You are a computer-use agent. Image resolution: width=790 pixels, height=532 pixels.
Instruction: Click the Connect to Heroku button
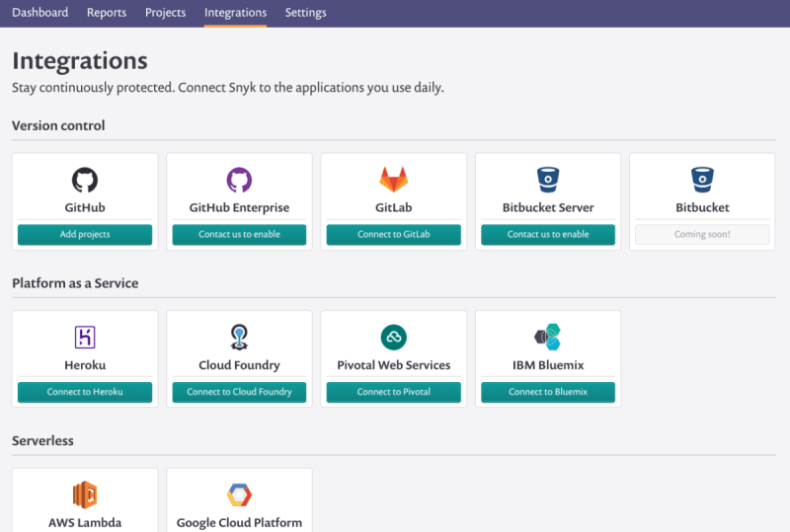[x=85, y=392]
